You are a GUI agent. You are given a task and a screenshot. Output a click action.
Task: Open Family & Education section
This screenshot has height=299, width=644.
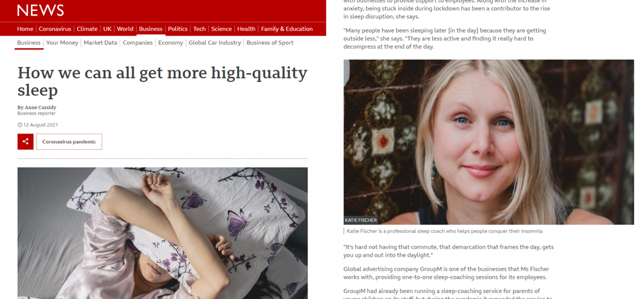click(287, 29)
